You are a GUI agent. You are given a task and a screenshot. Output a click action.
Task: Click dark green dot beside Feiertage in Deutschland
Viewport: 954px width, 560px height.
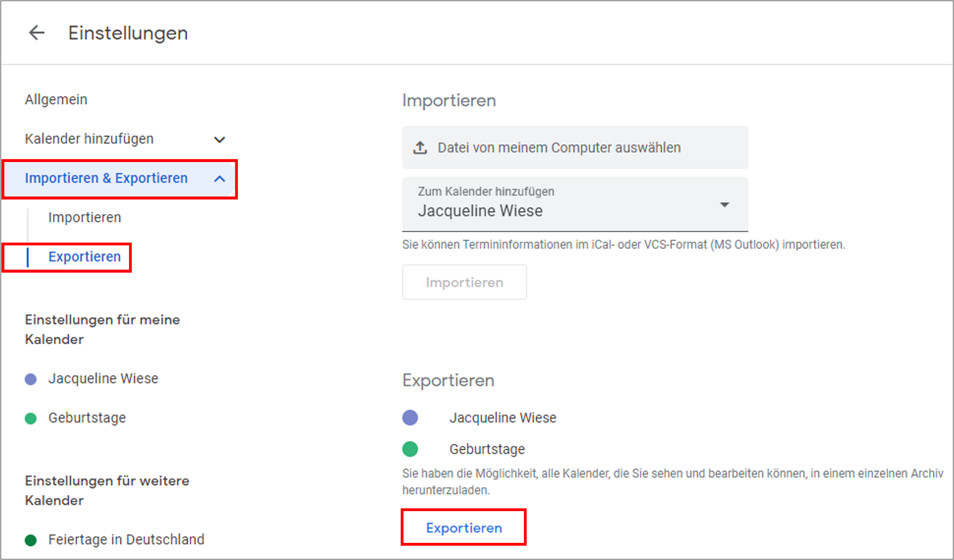(31, 540)
